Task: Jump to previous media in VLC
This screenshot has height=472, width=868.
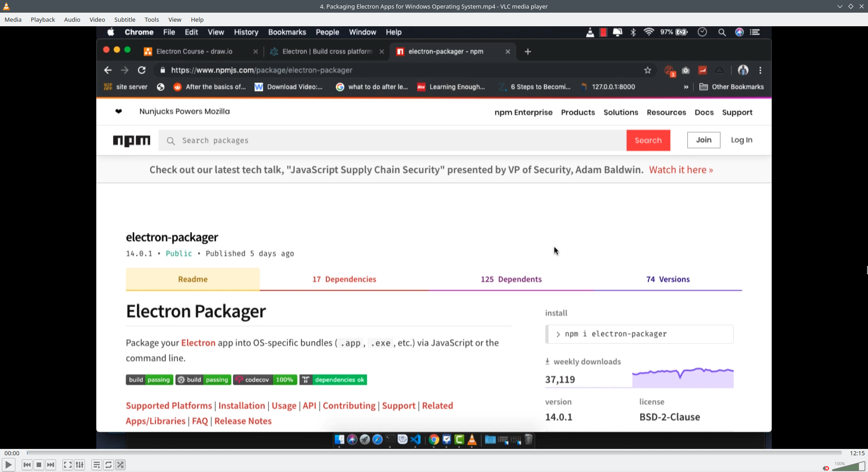Action: (x=27, y=465)
